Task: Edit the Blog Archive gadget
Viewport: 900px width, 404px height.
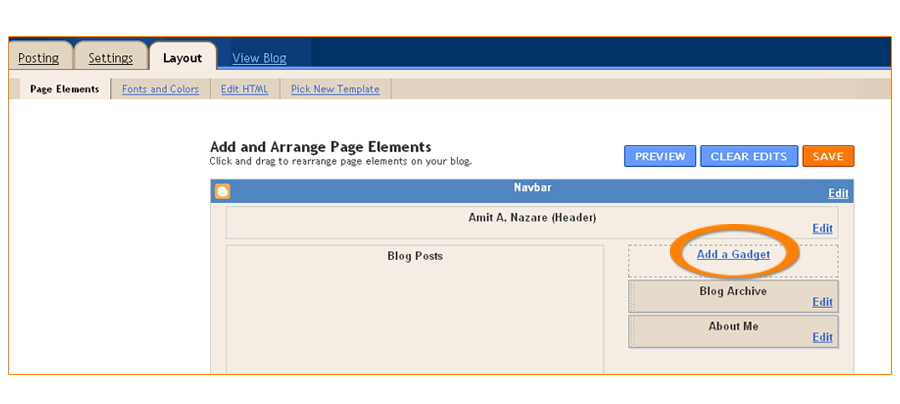Action: pyautogui.click(x=822, y=302)
